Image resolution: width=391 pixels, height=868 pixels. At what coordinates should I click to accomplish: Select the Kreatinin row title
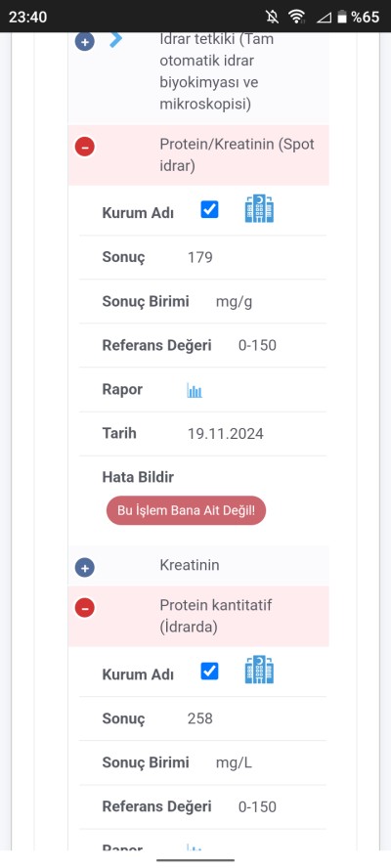(190, 565)
